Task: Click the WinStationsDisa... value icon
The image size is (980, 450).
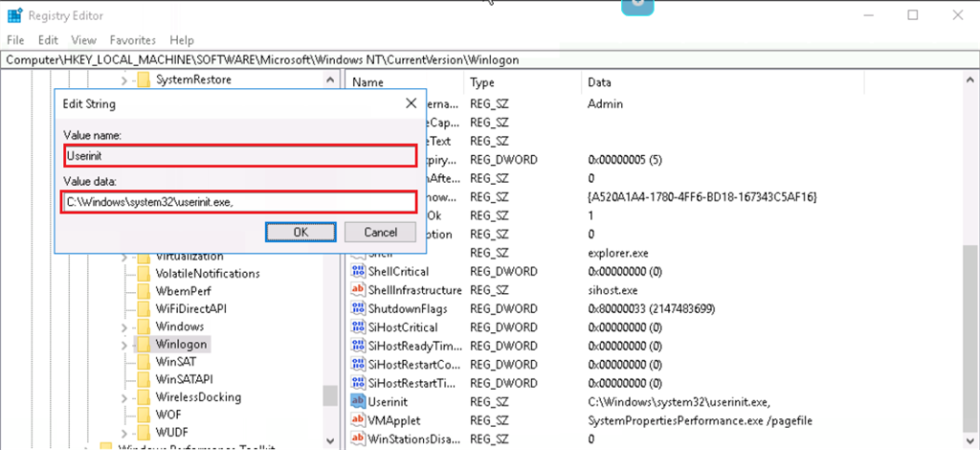Action: pos(358,439)
